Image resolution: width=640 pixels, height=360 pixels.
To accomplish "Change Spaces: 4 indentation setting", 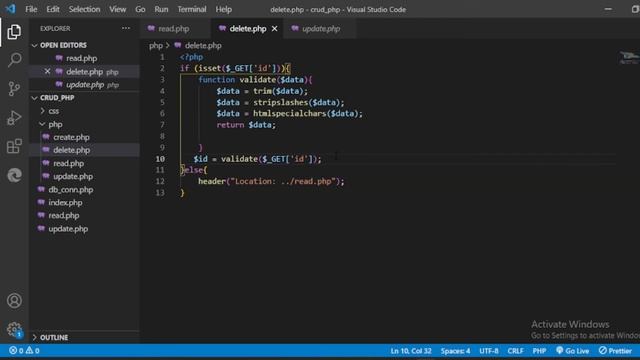I will tap(455, 351).
